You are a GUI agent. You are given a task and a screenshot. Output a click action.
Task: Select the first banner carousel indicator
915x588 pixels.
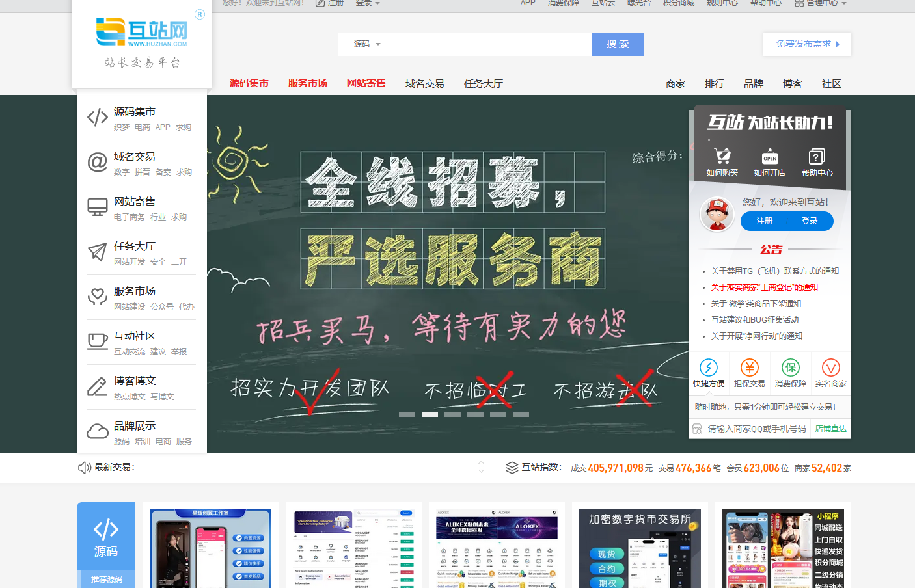coord(407,414)
